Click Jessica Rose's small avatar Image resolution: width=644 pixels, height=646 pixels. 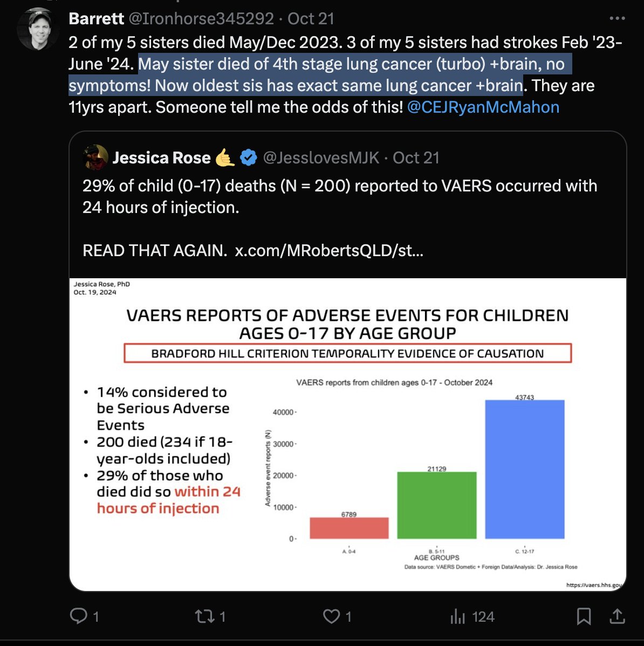pos(95,157)
